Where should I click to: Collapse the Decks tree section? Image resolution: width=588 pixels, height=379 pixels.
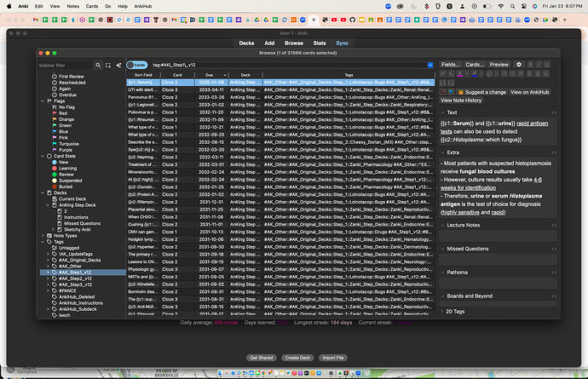(x=43, y=192)
